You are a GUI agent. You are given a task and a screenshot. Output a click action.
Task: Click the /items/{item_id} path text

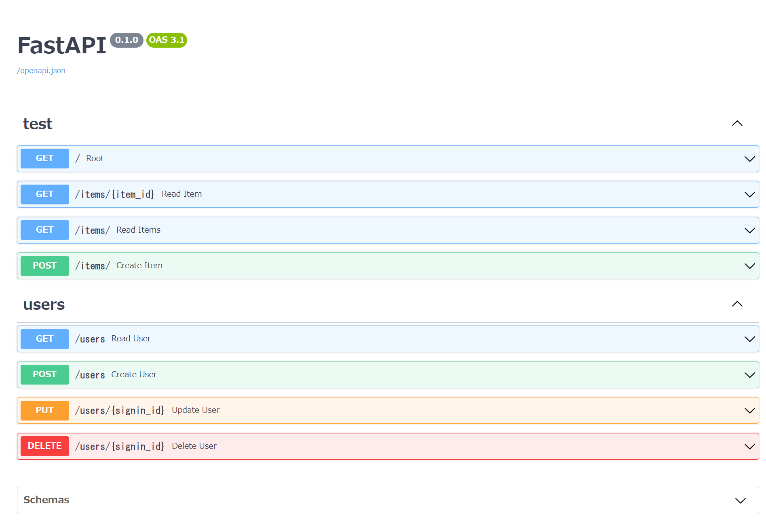point(114,194)
